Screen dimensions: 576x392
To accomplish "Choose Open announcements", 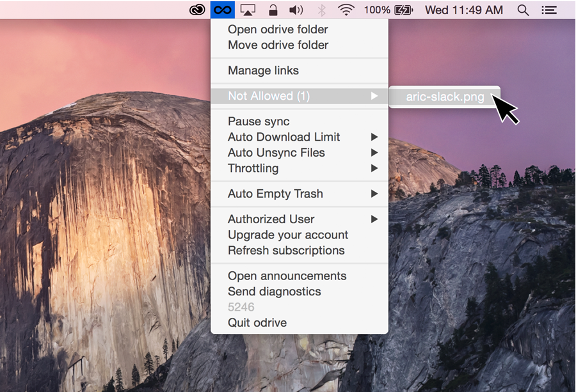I will [300, 276].
